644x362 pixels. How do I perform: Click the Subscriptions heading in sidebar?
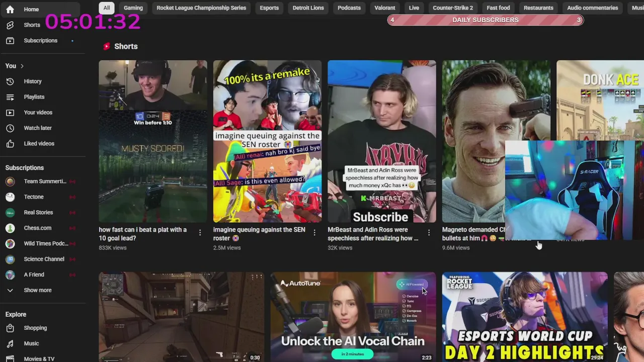coord(25,167)
